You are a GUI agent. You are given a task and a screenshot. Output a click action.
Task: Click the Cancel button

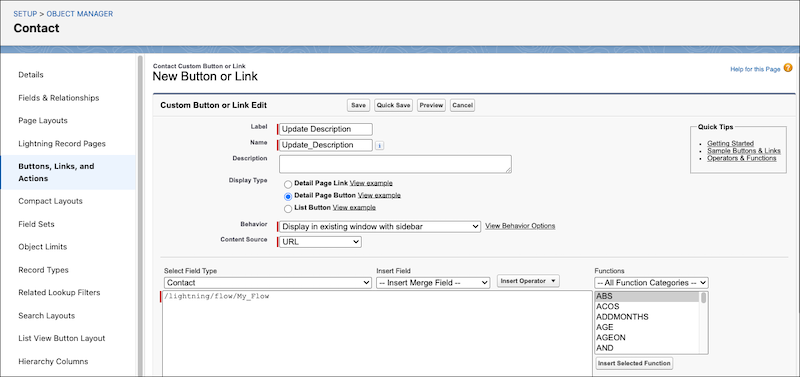[462, 106]
